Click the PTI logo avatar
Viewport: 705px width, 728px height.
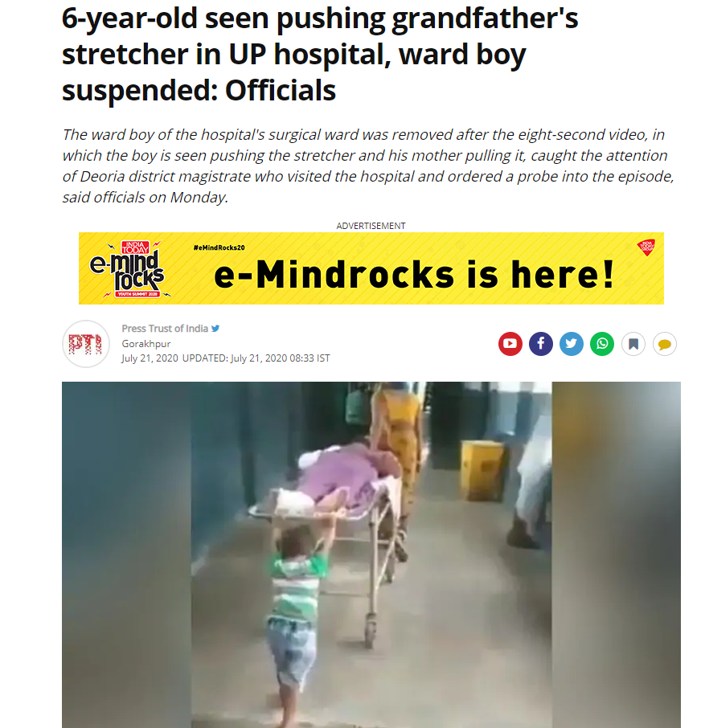point(86,344)
